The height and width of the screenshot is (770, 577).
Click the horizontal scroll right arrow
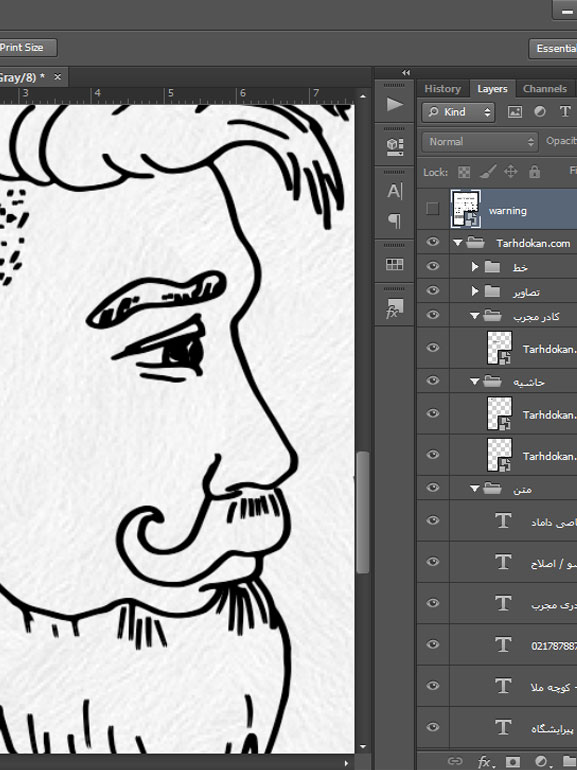(x=347, y=763)
